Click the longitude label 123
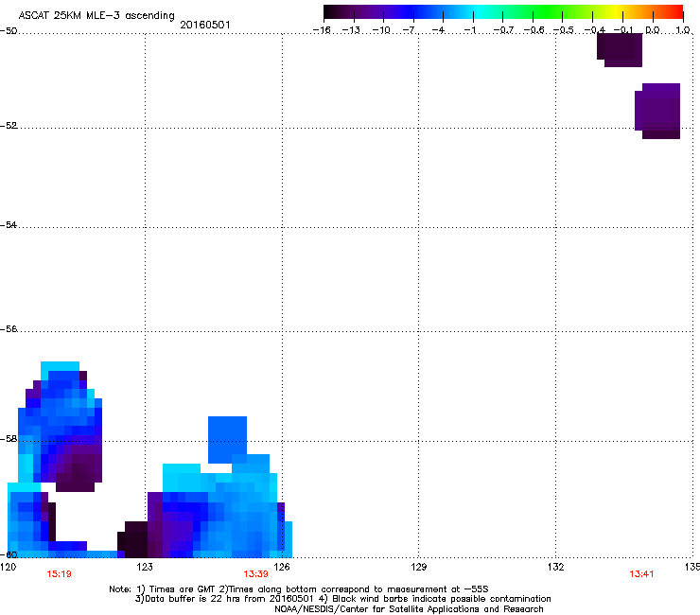 pos(145,567)
